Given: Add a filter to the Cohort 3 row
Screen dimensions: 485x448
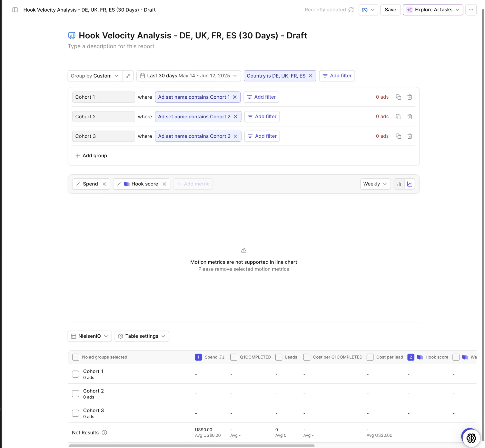Looking at the screenshot, I should click(262, 136).
